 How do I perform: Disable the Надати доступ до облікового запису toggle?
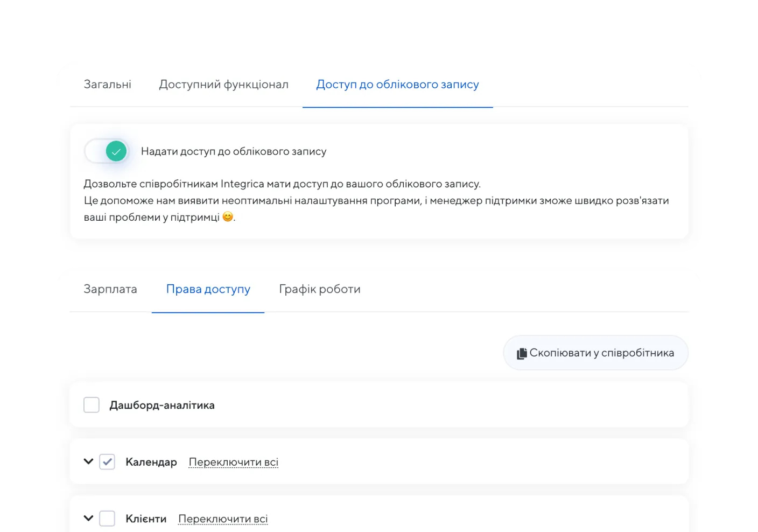click(107, 151)
